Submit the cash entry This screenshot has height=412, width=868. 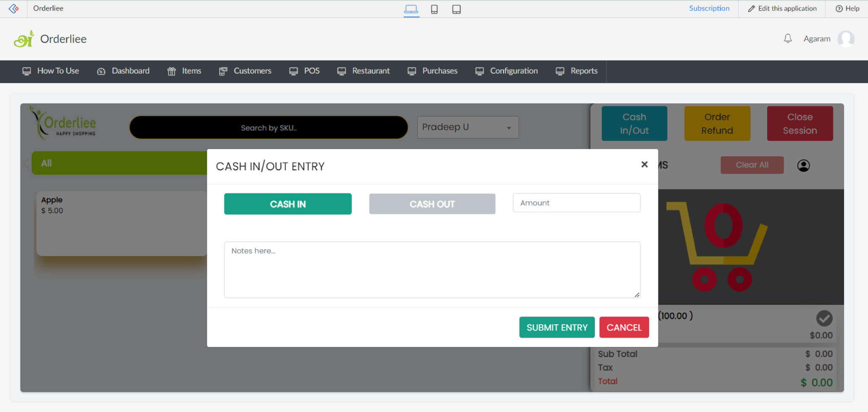557,327
